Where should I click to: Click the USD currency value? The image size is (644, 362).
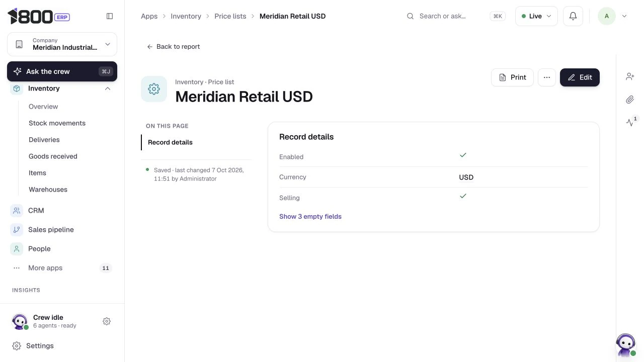[x=466, y=177]
